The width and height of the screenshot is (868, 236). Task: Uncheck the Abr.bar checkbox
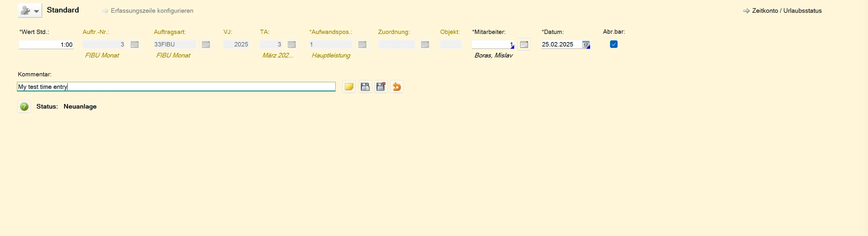614,44
